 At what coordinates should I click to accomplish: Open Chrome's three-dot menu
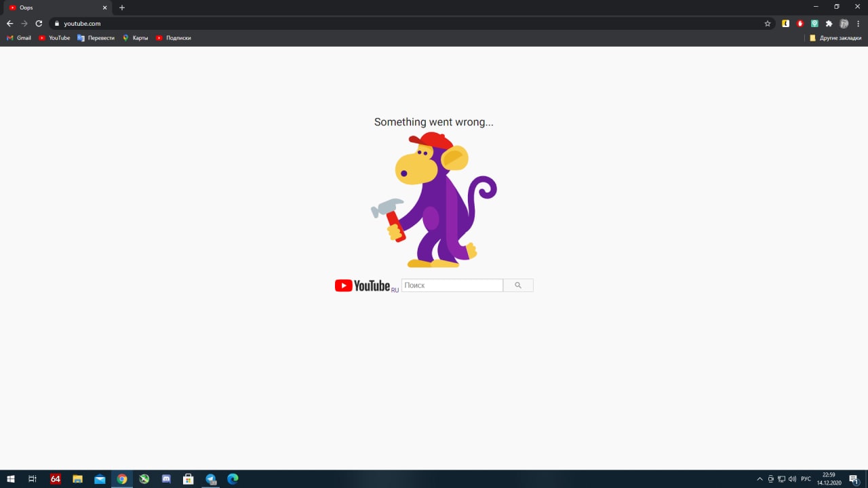pos(858,23)
